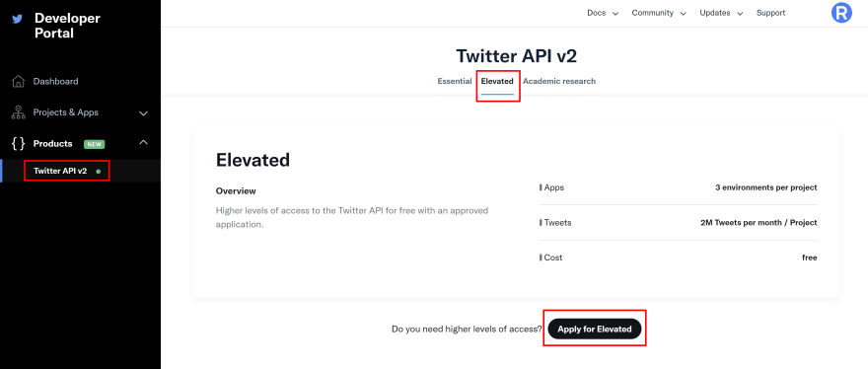Click the Developer Portal title
This screenshot has height=369, width=868.
[67, 26]
